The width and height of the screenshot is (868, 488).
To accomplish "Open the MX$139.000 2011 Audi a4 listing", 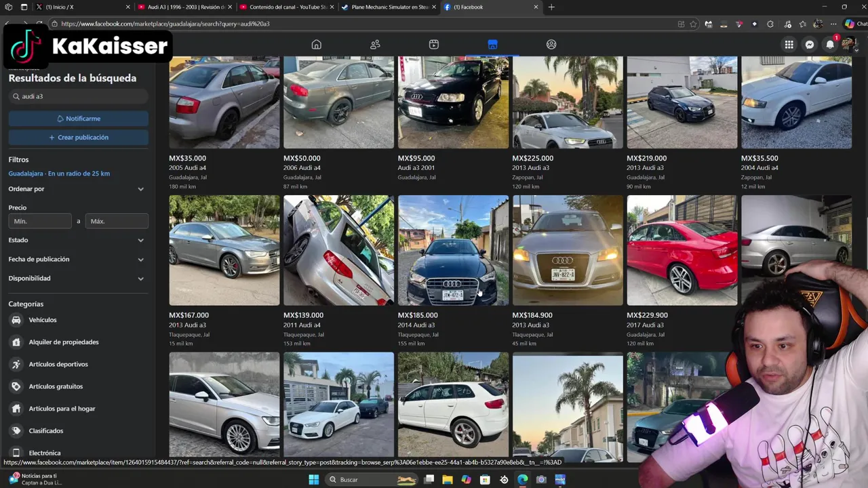I will [x=338, y=271].
